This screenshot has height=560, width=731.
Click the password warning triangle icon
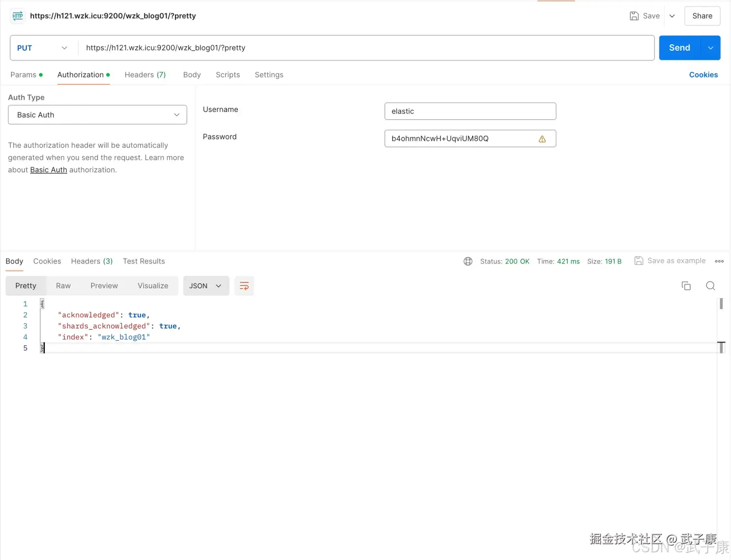(x=542, y=139)
